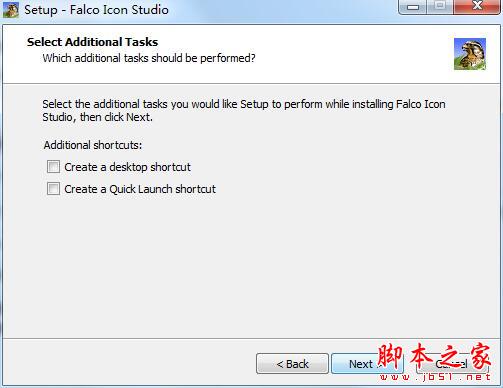Minimize the Setup window
The width and height of the screenshot is (503, 388).
click(413, 7)
